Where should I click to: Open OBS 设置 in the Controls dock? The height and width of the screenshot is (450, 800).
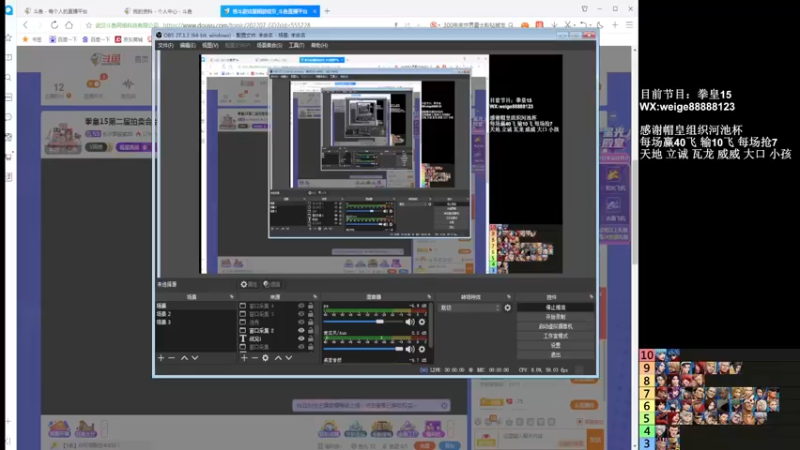[x=556, y=345]
